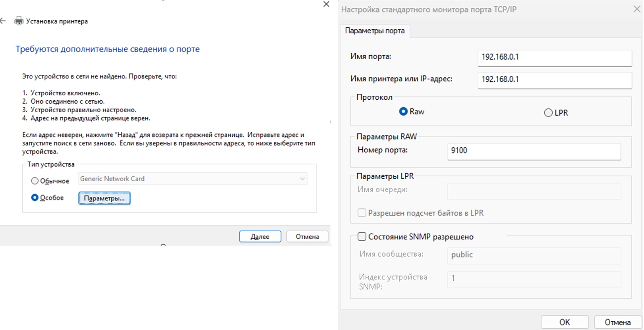Image resolution: width=644 pixels, height=330 pixels.
Task: Click the printer icon beside Установка принтера
Action: click(19, 21)
